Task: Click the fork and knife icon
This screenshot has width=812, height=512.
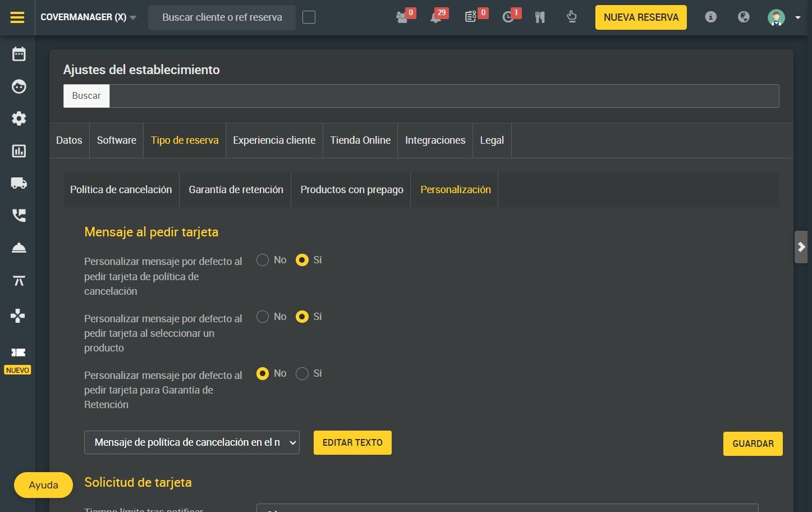Action: 540,17
